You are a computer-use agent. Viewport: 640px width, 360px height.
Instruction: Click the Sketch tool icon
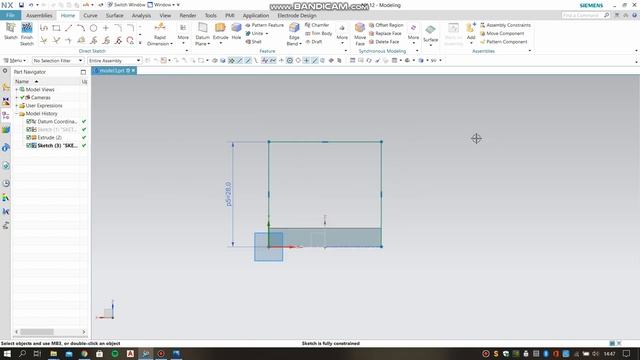pyautogui.click(x=11, y=28)
